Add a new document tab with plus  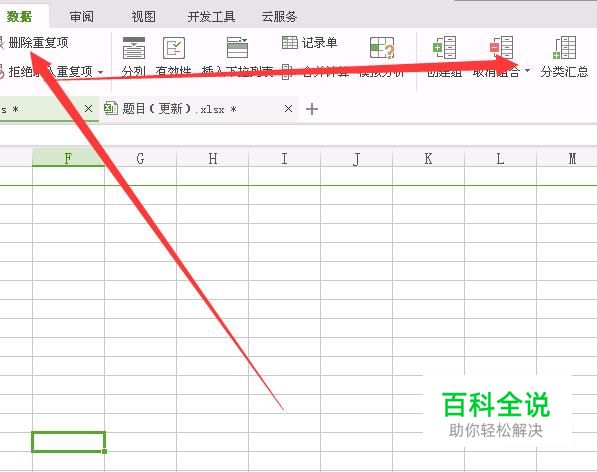[312, 109]
